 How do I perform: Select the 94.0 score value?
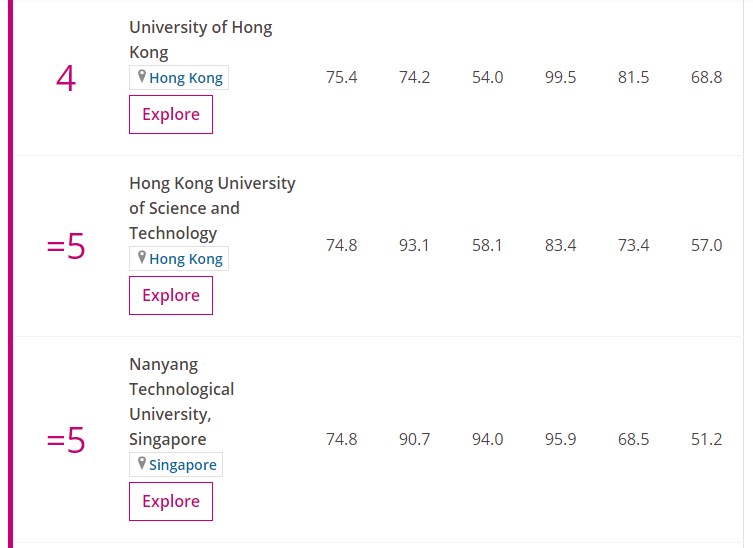487,440
